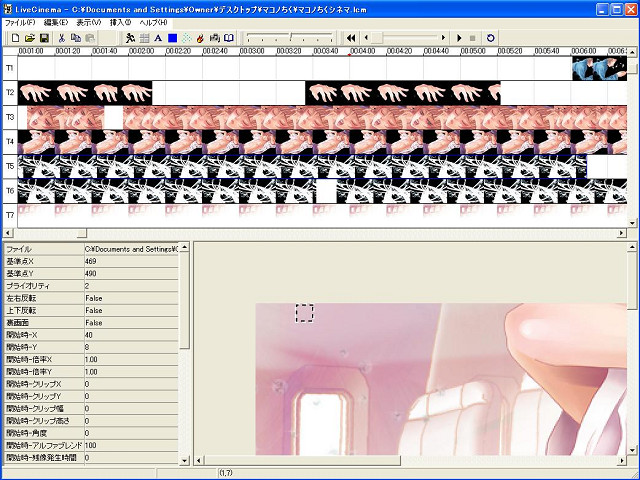The height and width of the screenshot is (480, 640).
Task: Step the seek bar left with its left arrow
Action: point(366,38)
